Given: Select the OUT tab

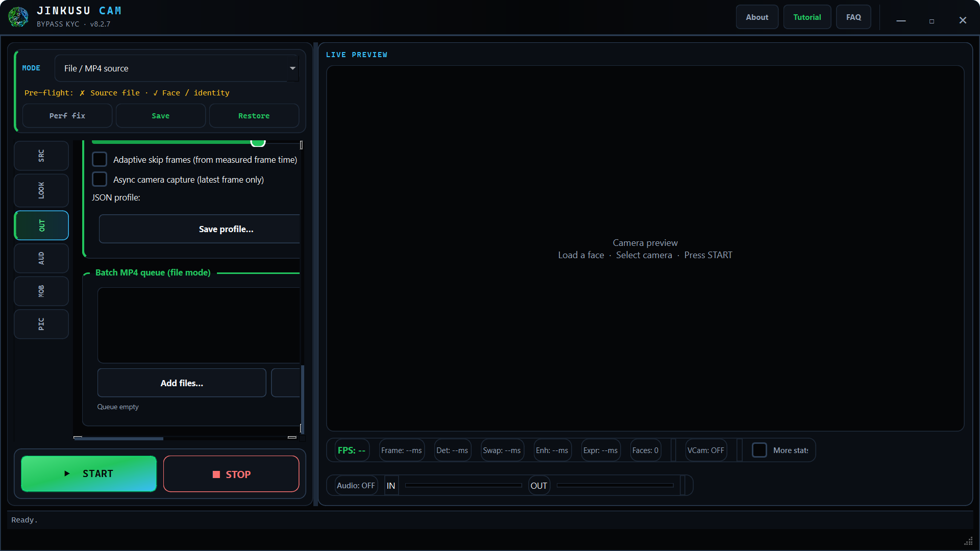Looking at the screenshot, I should pos(41,226).
